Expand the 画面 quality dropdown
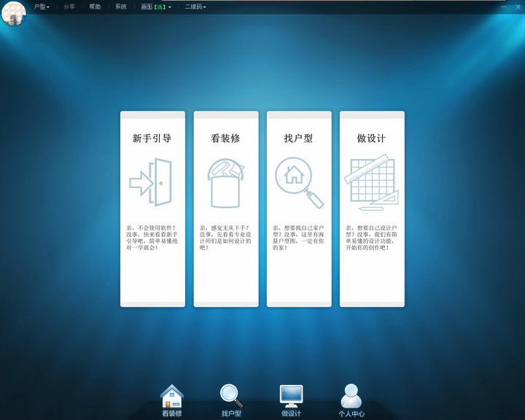 point(156,7)
